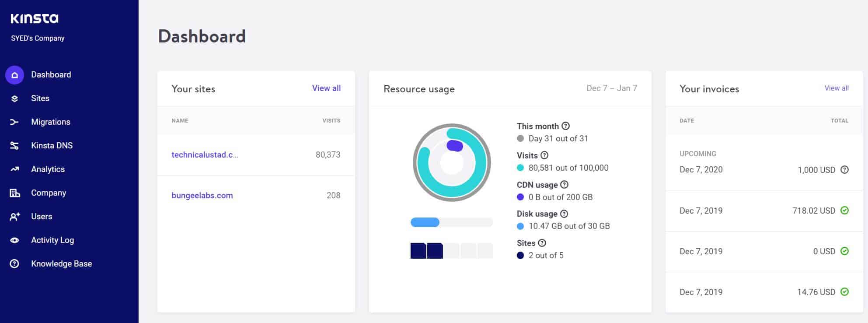
Task: Open Company settings
Action: 49,193
